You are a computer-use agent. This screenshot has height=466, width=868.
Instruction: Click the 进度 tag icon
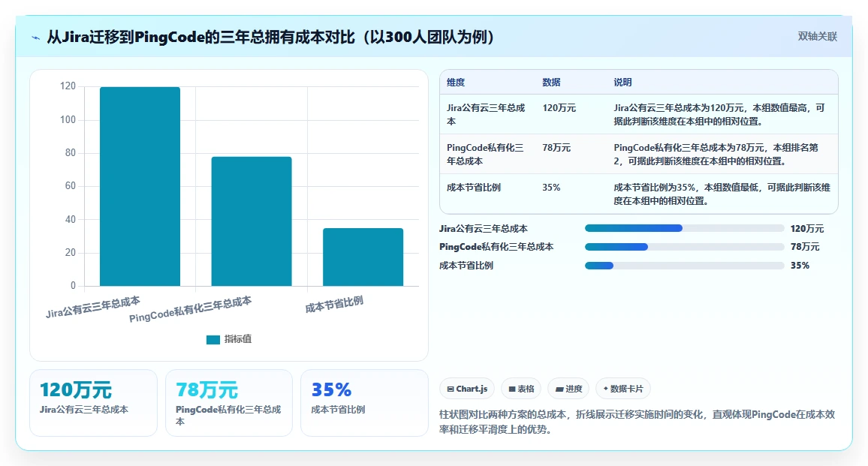point(559,389)
